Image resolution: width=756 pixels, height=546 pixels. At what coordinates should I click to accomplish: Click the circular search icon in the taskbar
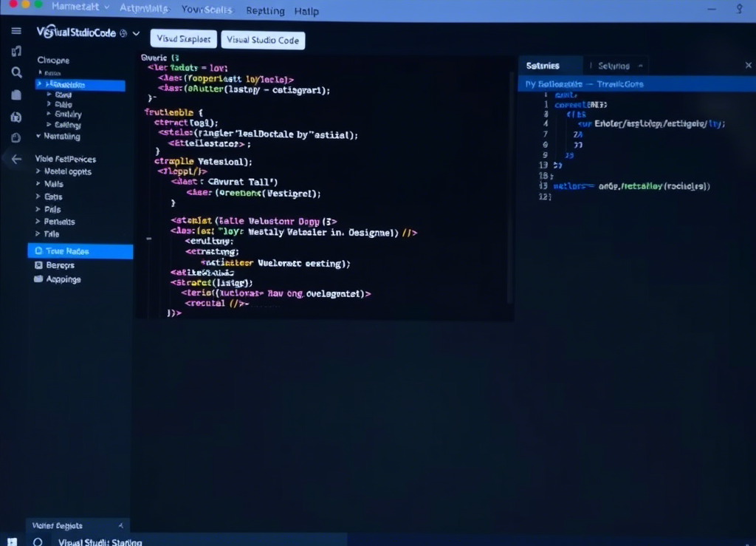[x=38, y=542]
